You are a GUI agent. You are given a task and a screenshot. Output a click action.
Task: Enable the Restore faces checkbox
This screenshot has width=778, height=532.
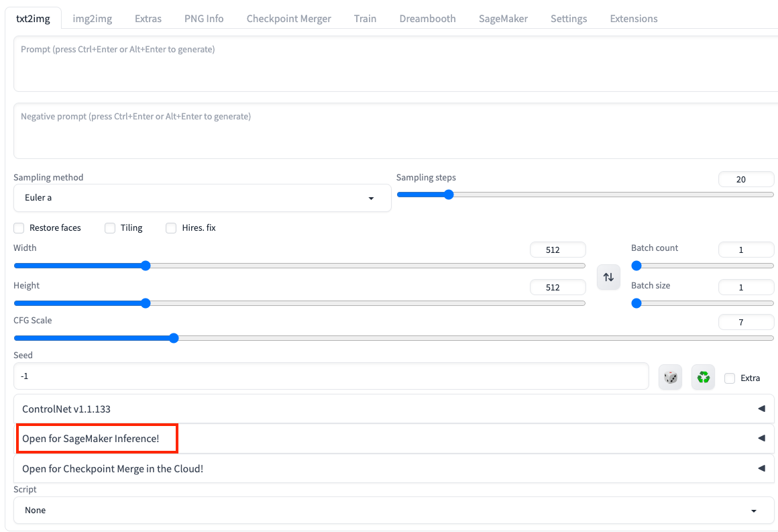pos(19,228)
